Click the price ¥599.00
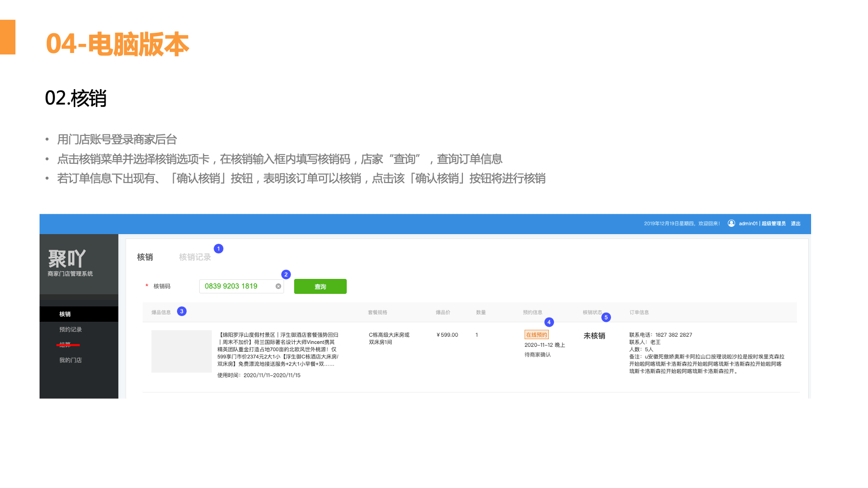868x488 pixels. [447, 335]
